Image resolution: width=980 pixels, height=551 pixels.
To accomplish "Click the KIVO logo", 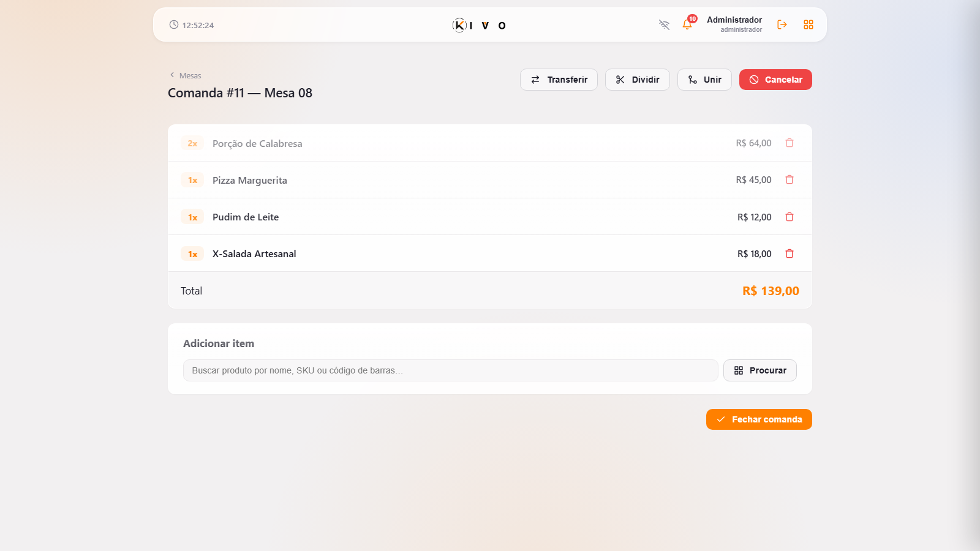I will coord(480,25).
